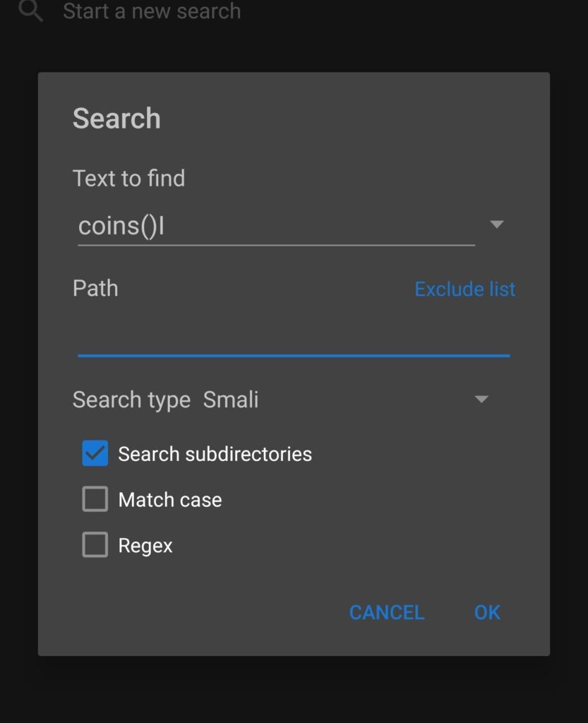Image resolution: width=588 pixels, height=723 pixels.
Task: Click the 'Match case' label text
Action: click(170, 500)
